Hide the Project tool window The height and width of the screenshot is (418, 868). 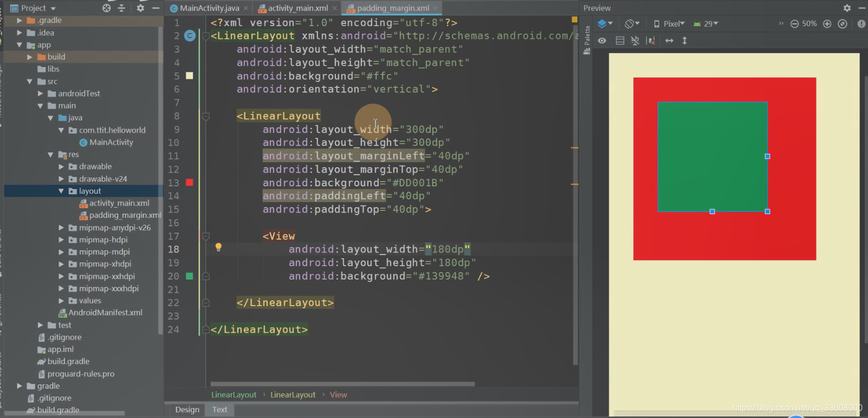(x=155, y=8)
